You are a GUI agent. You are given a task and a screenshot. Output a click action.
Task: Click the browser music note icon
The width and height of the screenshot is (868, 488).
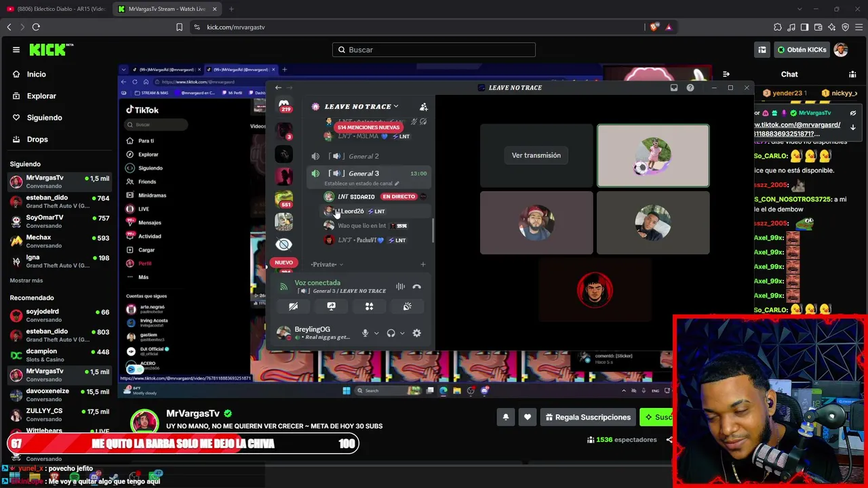click(x=791, y=27)
